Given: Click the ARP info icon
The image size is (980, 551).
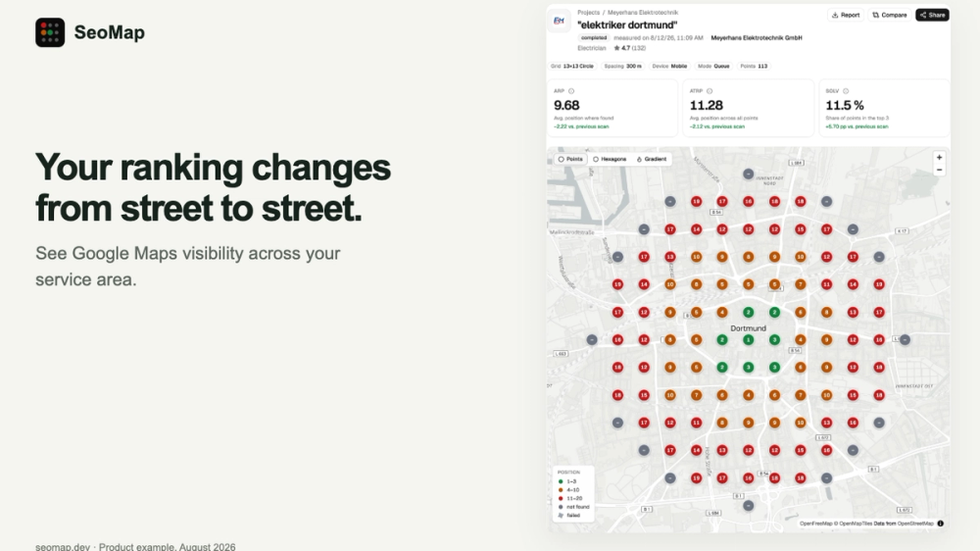Looking at the screenshot, I should pyautogui.click(x=571, y=91).
